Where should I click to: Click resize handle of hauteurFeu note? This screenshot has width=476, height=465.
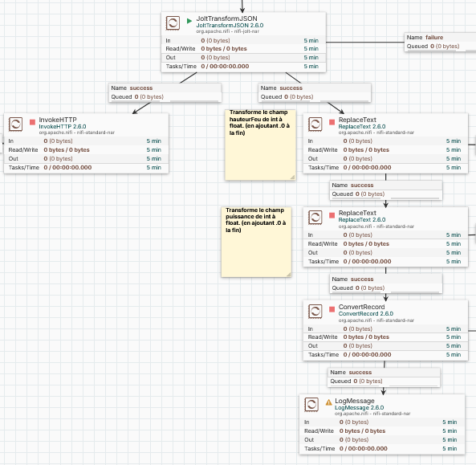pos(293,177)
